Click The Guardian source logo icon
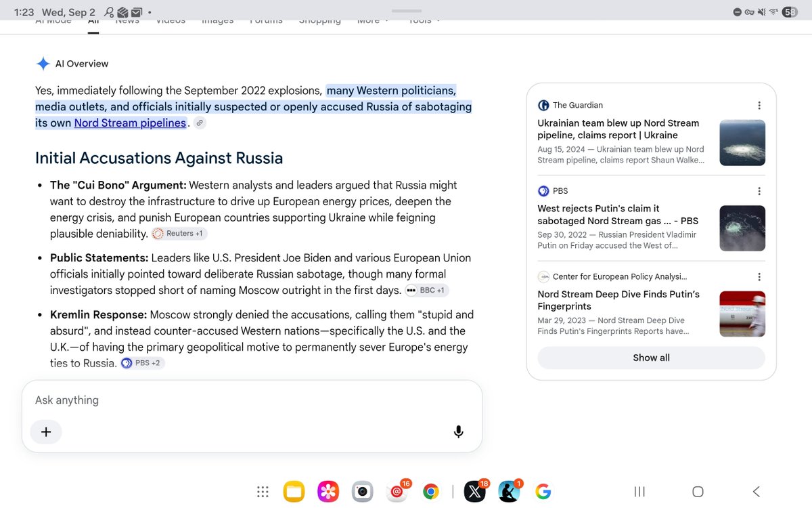The image size is (812, 508). click(x=543, y=105)
